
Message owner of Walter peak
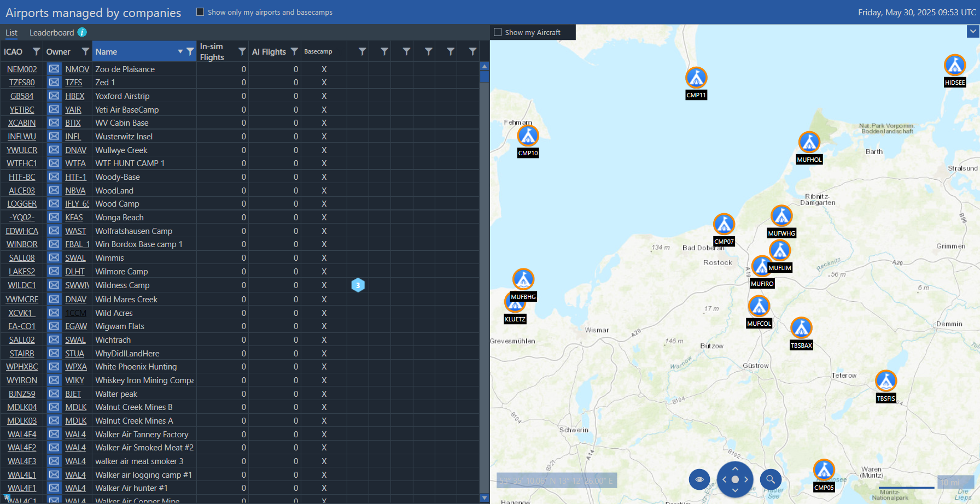pyautogui.click(x=54, y=394)
